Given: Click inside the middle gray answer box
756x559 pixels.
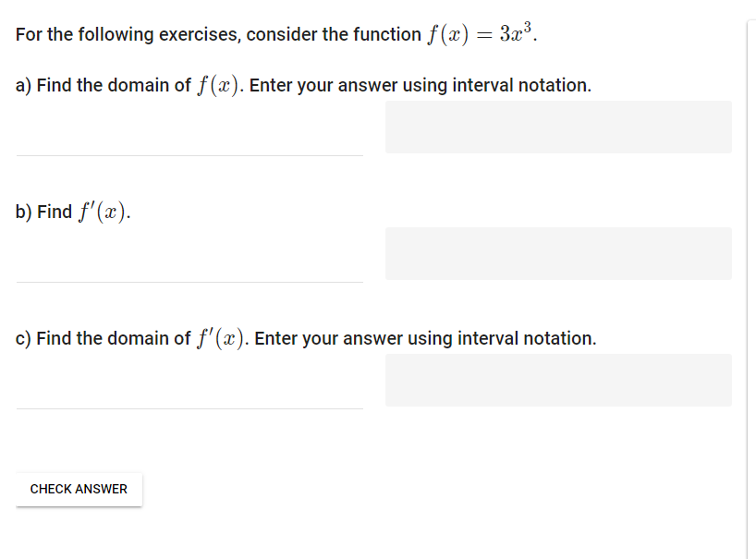Looking at the screenshot, I should (x=558, y=253).
